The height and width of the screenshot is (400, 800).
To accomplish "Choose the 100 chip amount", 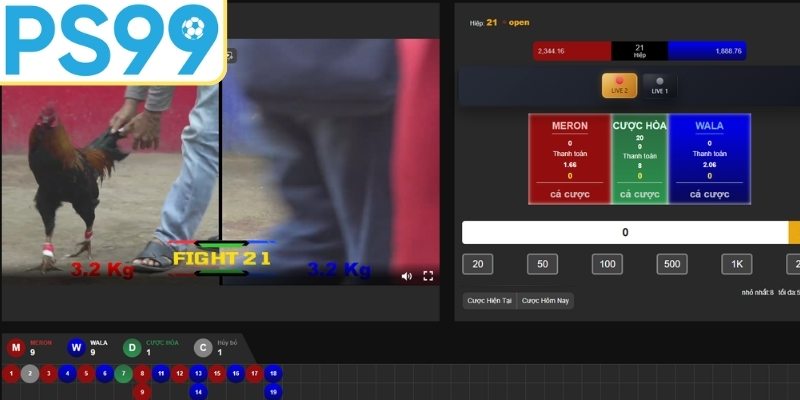I will click(606, 264).
